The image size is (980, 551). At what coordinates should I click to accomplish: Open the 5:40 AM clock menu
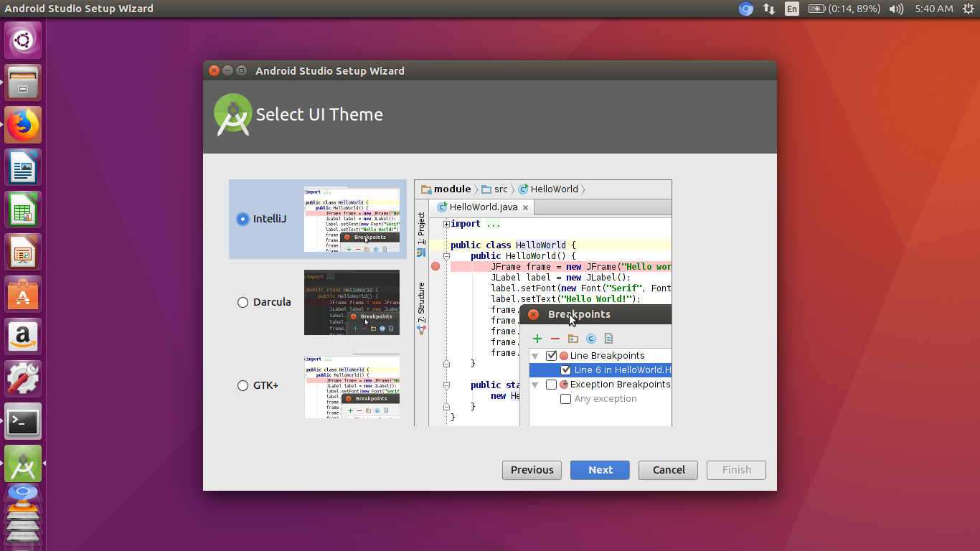click(x=934, y=9)
